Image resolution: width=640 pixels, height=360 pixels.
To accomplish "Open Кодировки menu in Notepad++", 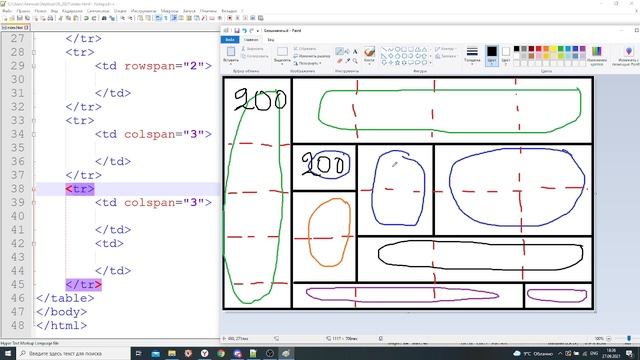I will [x=72, y=11].
